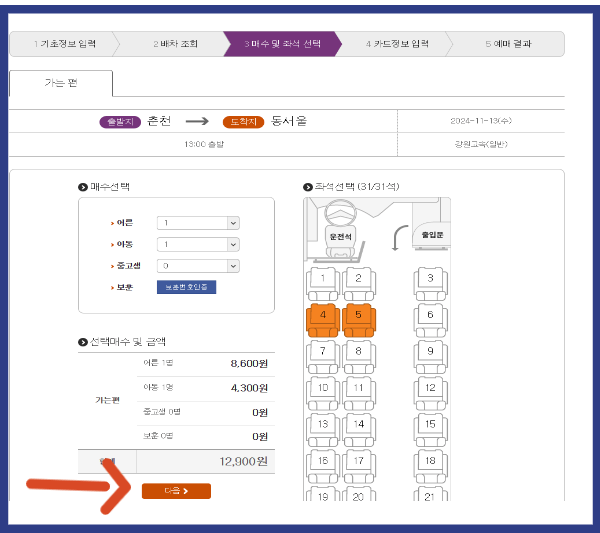Select seat number 20
Image resolution: width=600 pixels, height=533 pixels.
[x=359, y=494]
